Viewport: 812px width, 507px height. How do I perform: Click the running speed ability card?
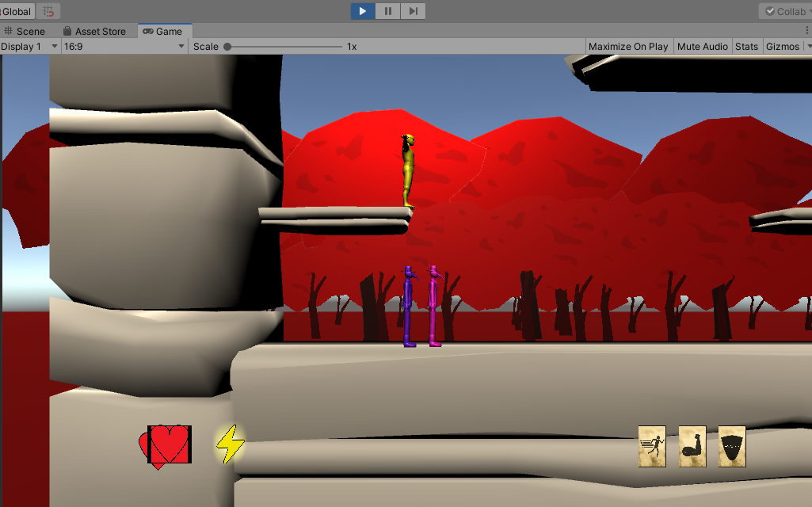pos(652,447)
